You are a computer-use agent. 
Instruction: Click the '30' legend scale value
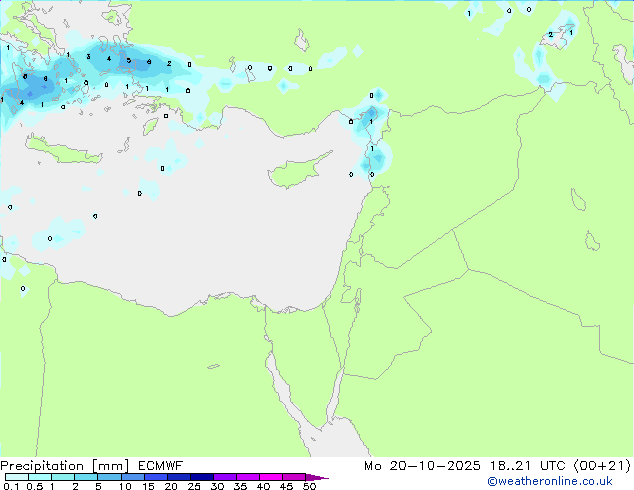[x=217, y=486]
